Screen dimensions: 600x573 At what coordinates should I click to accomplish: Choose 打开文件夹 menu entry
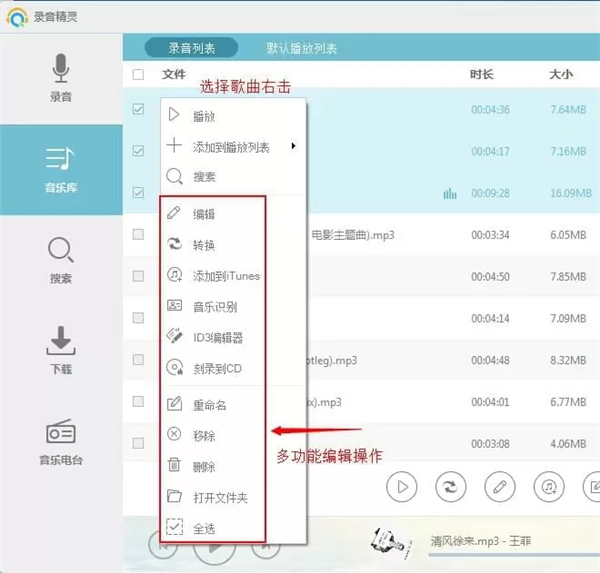(233, 498)
